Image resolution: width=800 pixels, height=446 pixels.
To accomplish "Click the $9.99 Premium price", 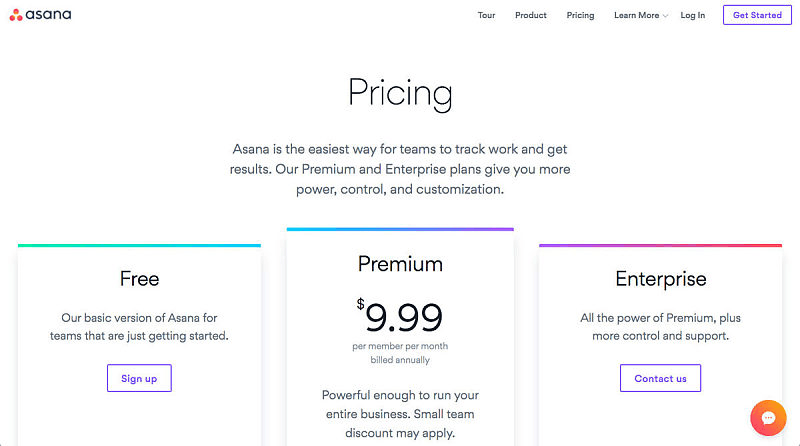I will click(x=400, y=316).
